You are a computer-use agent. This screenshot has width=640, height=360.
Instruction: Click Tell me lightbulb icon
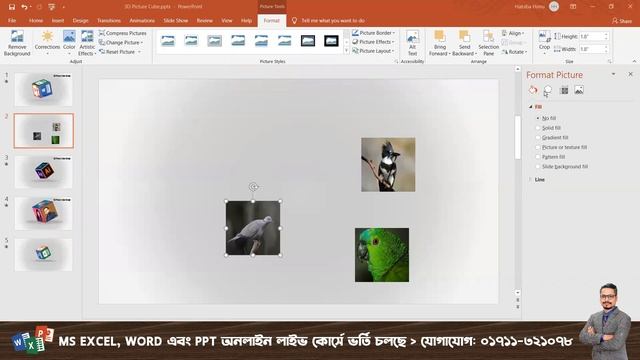tap(294, 20)
